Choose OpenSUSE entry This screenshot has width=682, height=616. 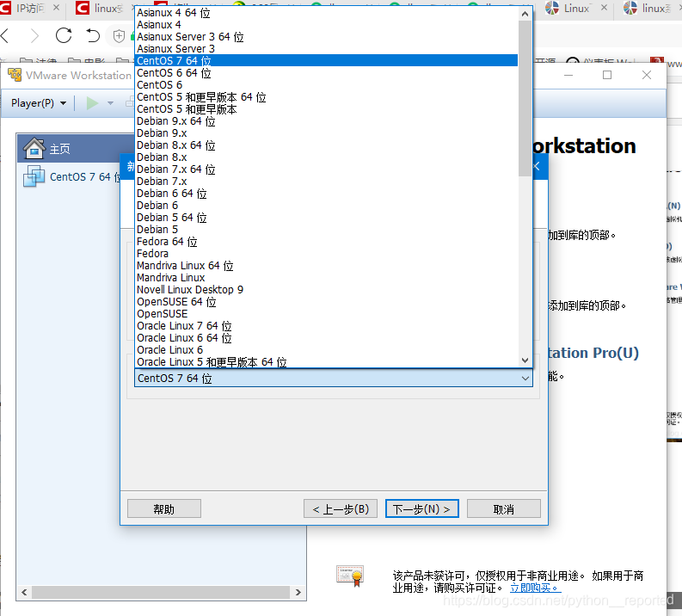point(326,314)
